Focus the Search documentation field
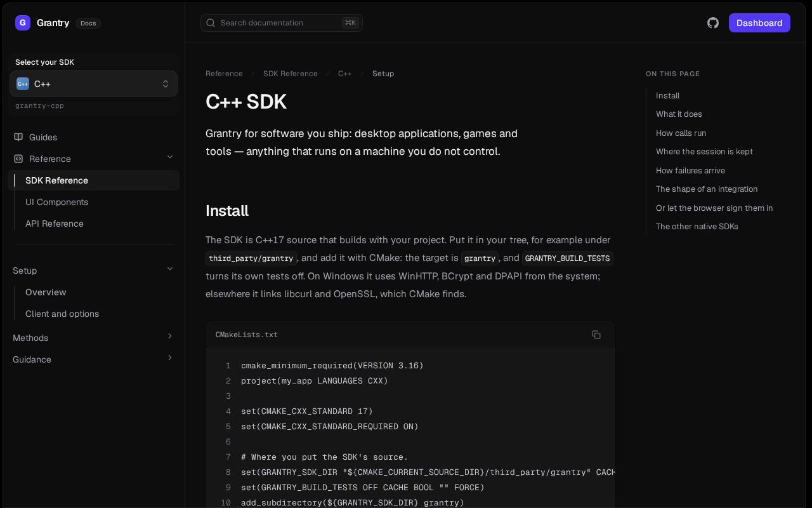 [282, 23]
